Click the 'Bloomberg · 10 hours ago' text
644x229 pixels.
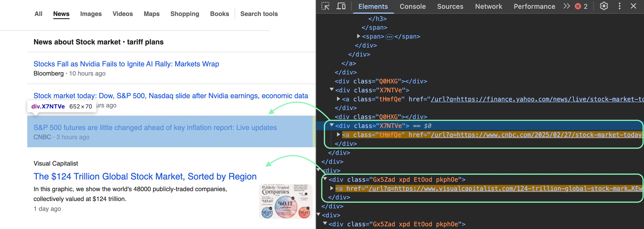point(69,73)
